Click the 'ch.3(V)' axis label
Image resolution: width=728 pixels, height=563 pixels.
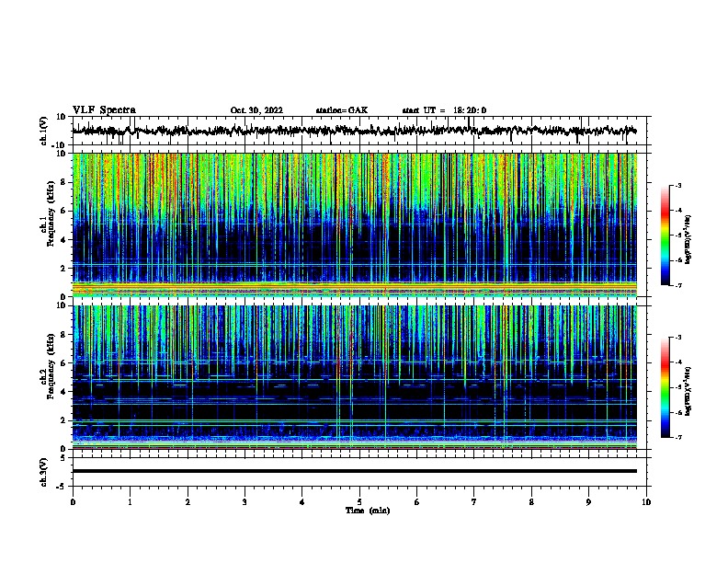click(44, 472)
